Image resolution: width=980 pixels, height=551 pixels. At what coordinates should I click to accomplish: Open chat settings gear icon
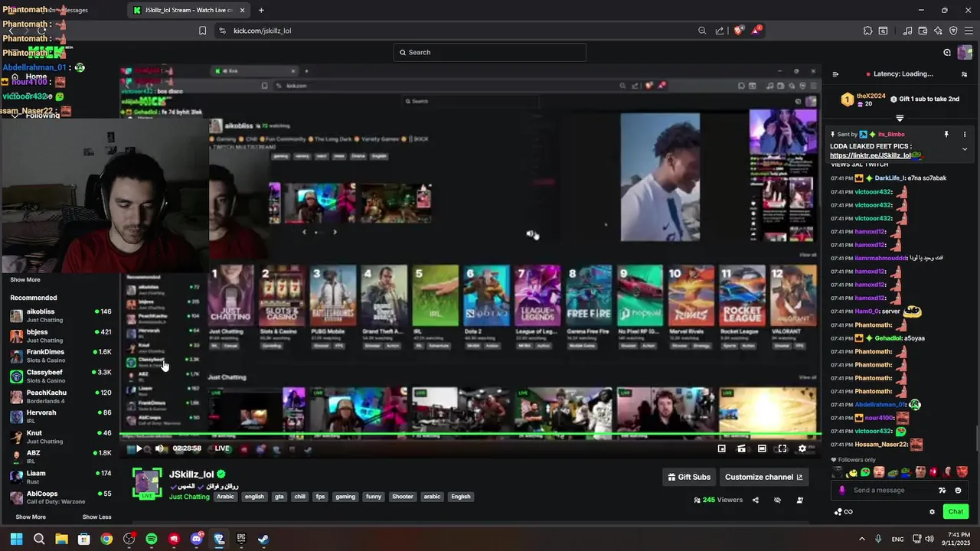(932, 512)
